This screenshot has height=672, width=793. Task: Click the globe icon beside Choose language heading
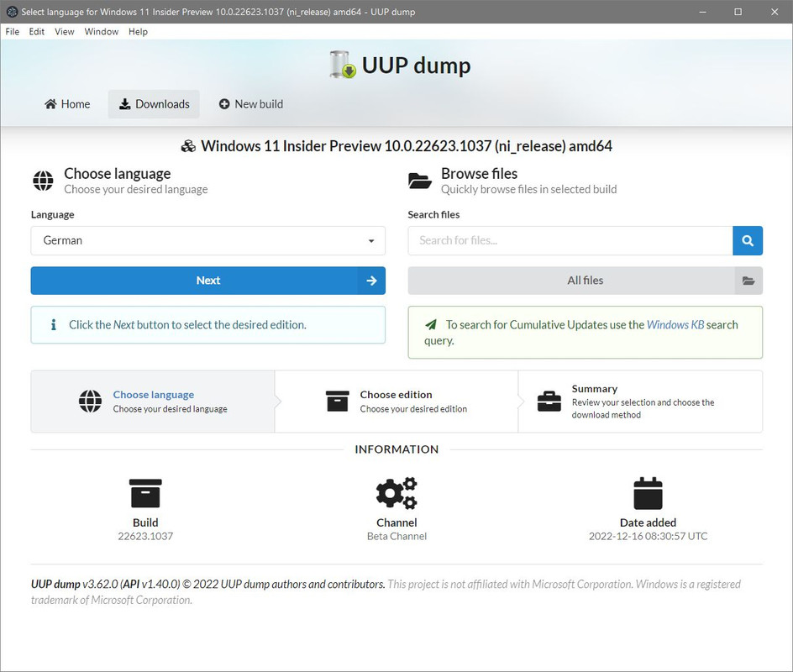point(43,181)
